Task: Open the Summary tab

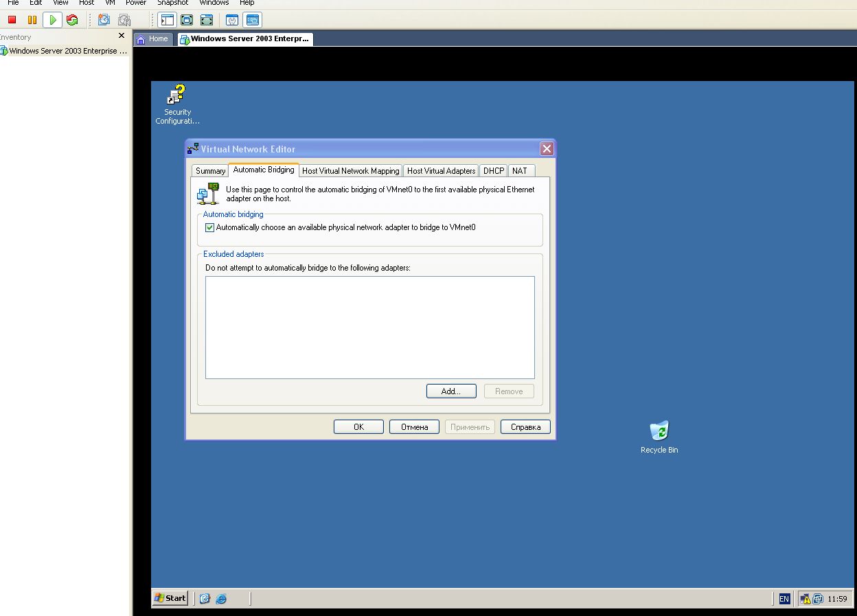Action: coord(210,171)
